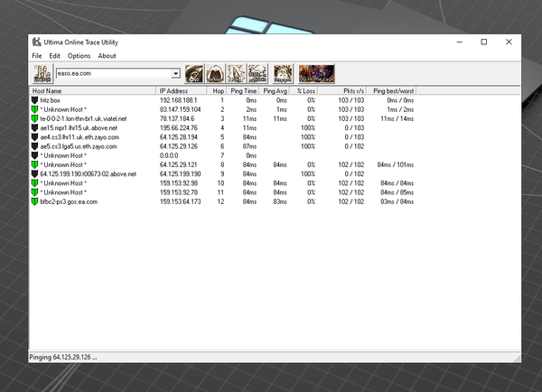Click the Ping Avg column header
This screenshot has height=392, width=542.
point(274,91)
